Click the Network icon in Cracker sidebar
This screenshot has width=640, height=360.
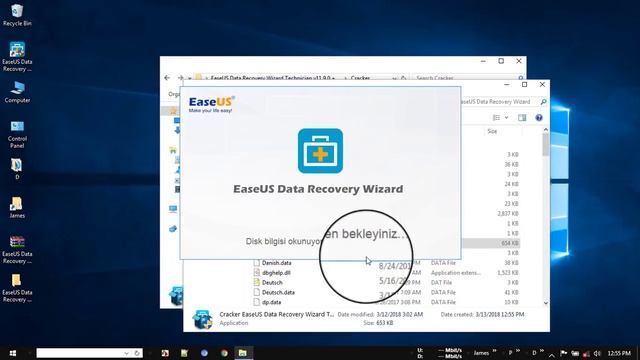pyautogui.click(x=173, y=229)
